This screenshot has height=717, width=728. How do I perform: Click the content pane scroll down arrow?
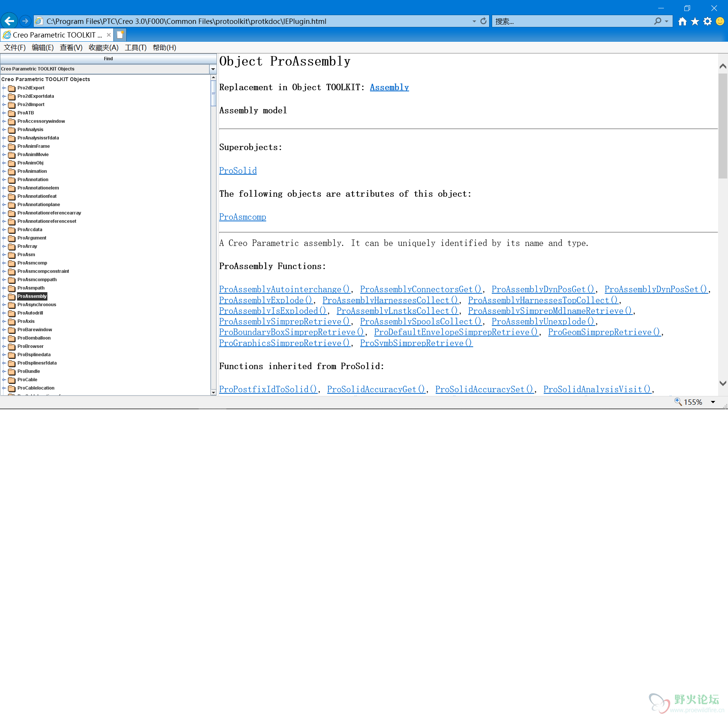point(723,383)
